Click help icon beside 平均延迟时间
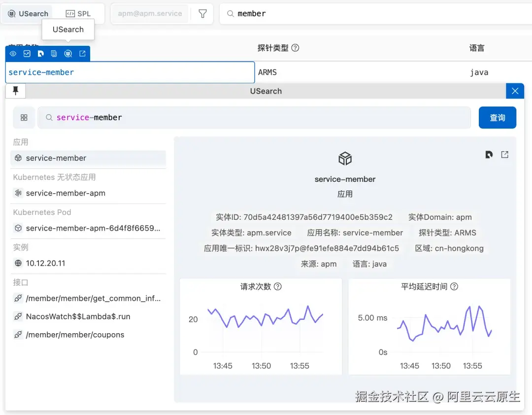This screenshot has height=415, width=532. (x=454, y=287)
